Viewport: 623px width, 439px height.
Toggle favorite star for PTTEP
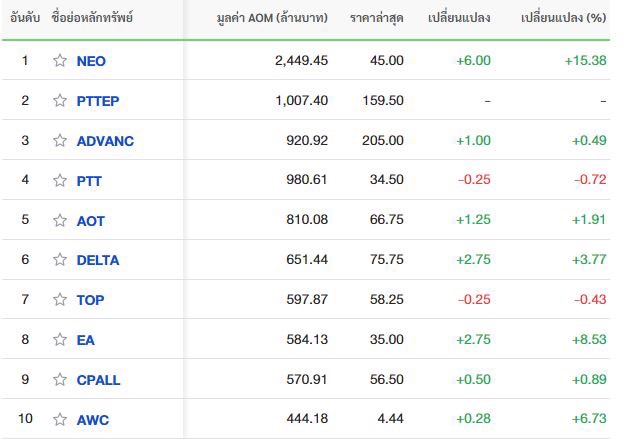[x=60, y=101]
